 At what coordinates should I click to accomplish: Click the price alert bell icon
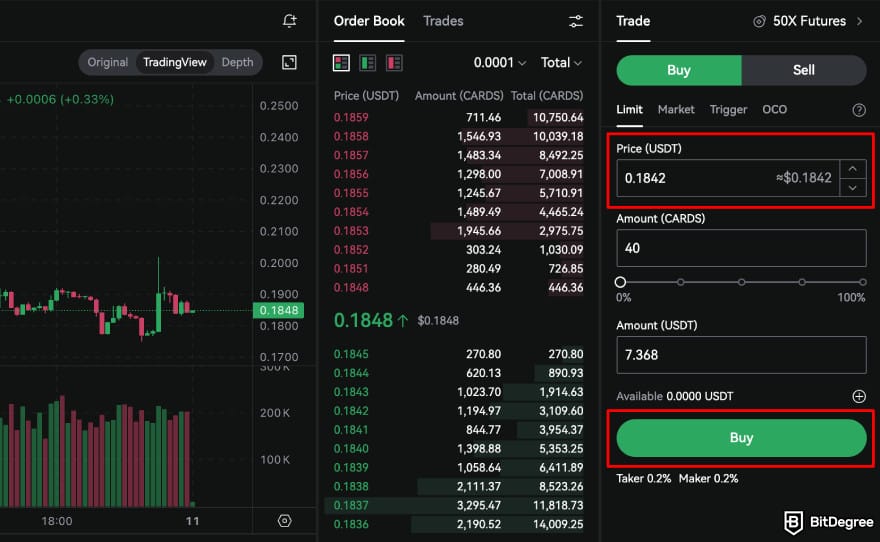[290, 21]
